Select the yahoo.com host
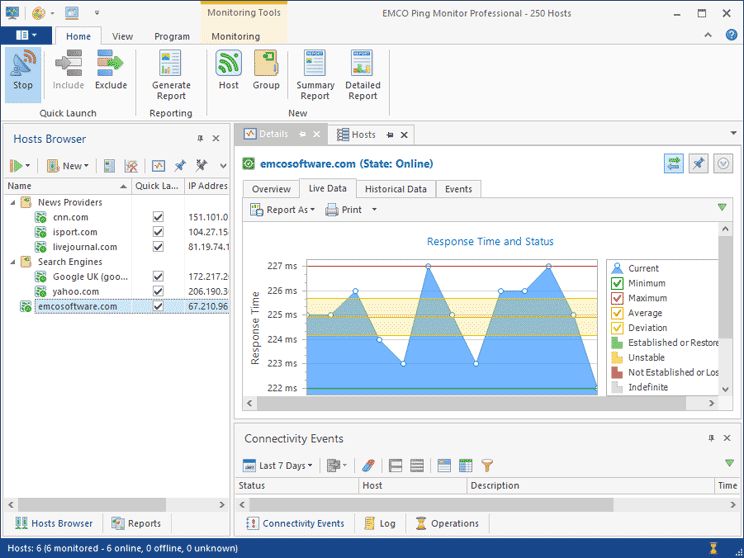Screen dimensions: 744x558 tap(75, 291)
